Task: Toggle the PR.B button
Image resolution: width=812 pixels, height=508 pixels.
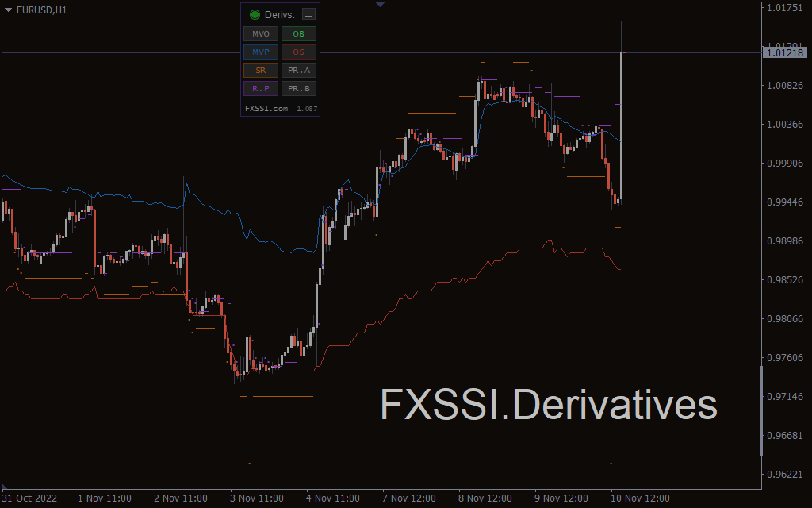Action: click(x=299, y=88)
